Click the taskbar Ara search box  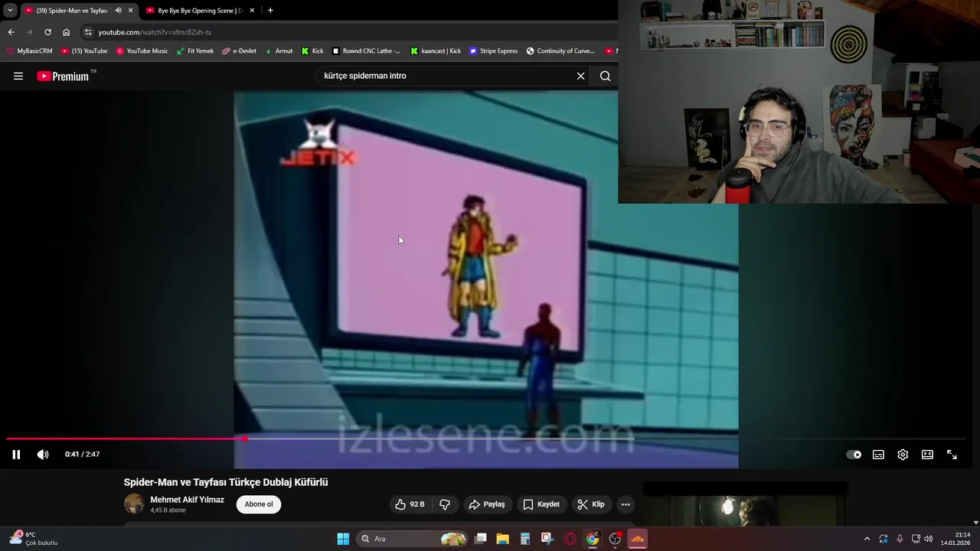click(413, 539)
